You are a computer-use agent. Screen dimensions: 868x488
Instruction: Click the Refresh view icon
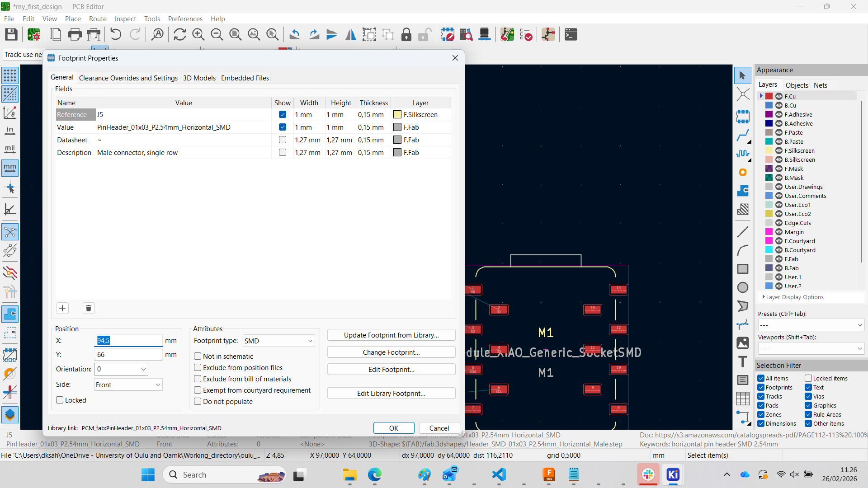tap(179, 34)
